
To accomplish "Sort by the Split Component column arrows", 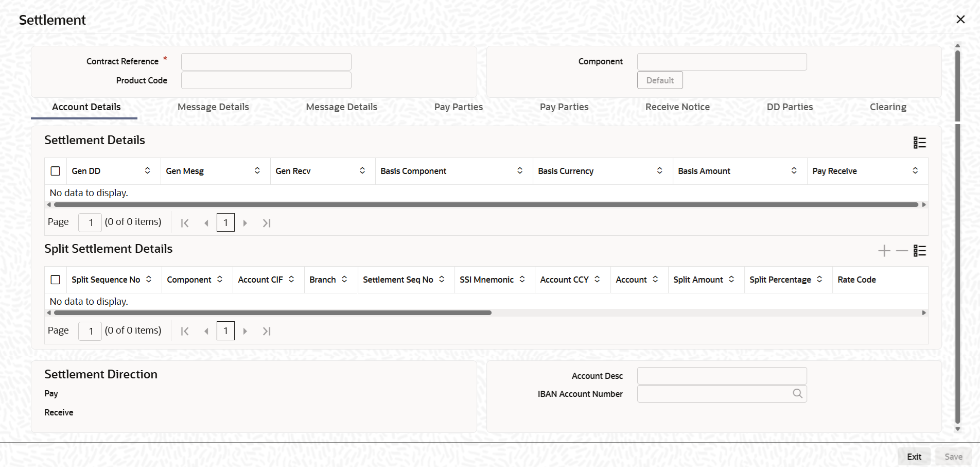I will pyautogui.click(x=220, y=279).
